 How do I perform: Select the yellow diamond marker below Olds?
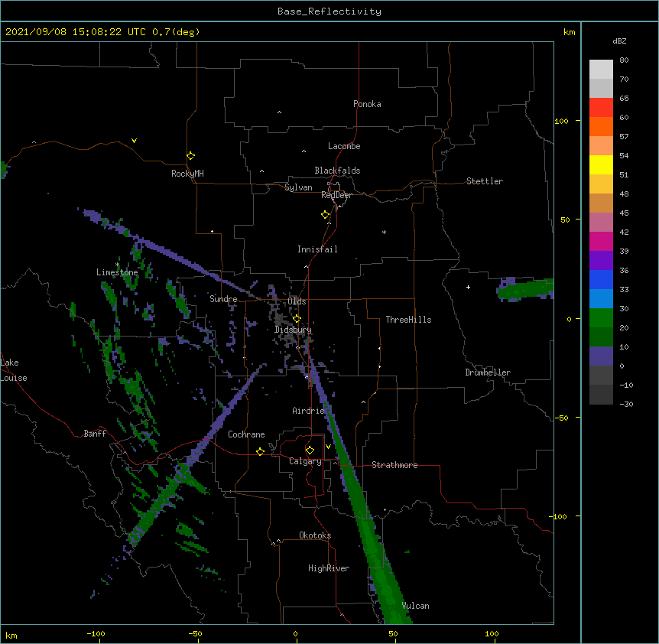pos(297,318)
